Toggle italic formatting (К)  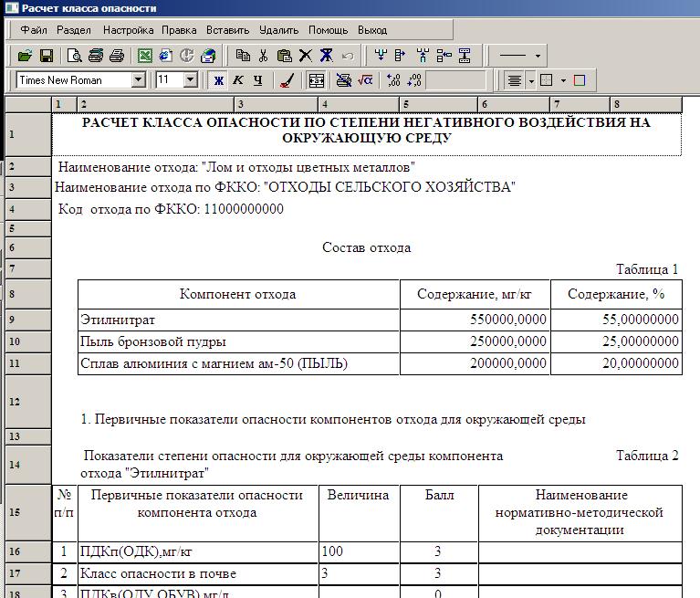(x=238, y=80)
